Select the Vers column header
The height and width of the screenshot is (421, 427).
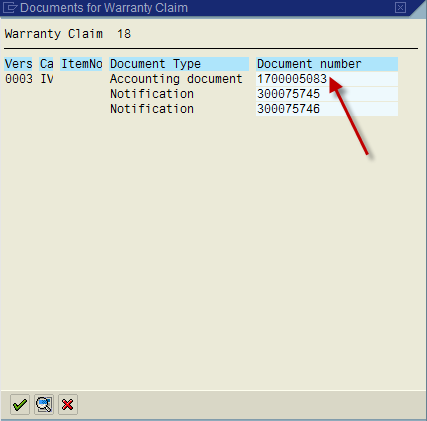pyautogui.click(x=19, y=64)
